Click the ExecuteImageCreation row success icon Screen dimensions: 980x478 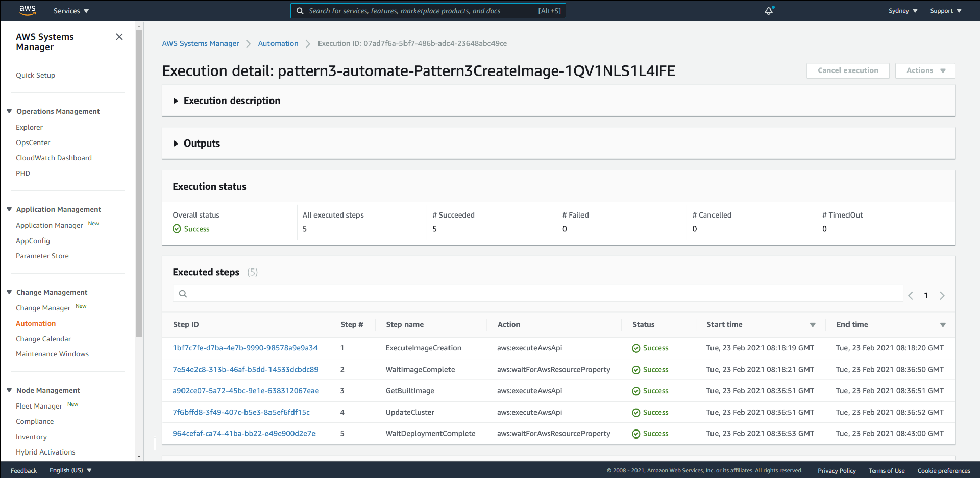tap(636, 348)
